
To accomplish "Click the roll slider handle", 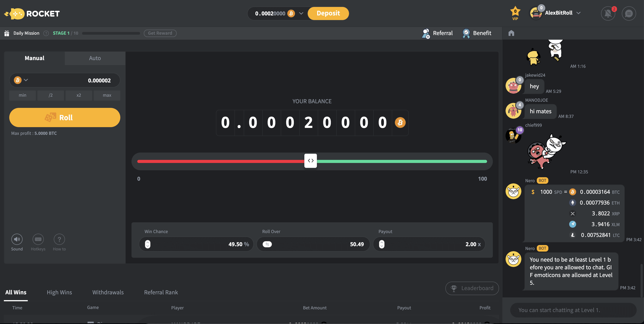I will [x=310, y=161].
